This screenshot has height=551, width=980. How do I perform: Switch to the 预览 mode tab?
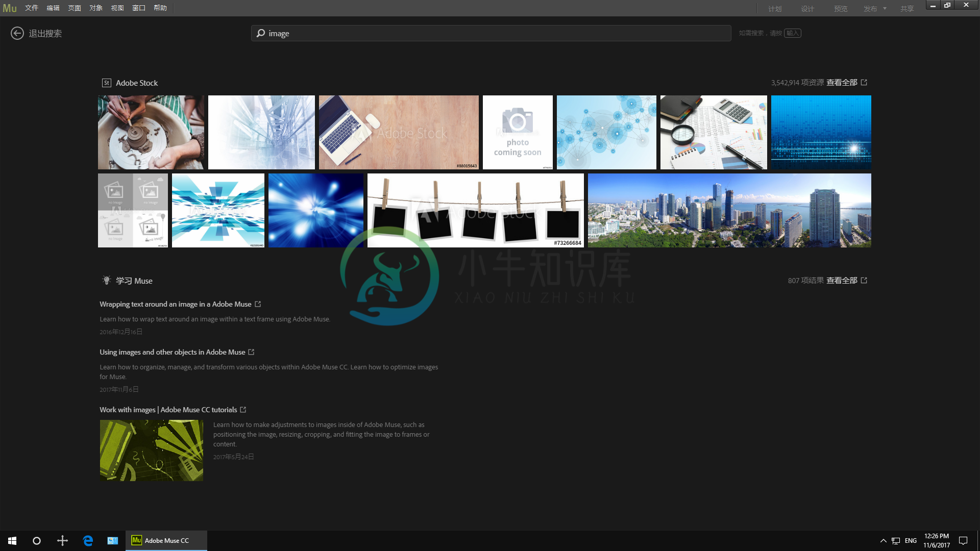click(841, 9)
